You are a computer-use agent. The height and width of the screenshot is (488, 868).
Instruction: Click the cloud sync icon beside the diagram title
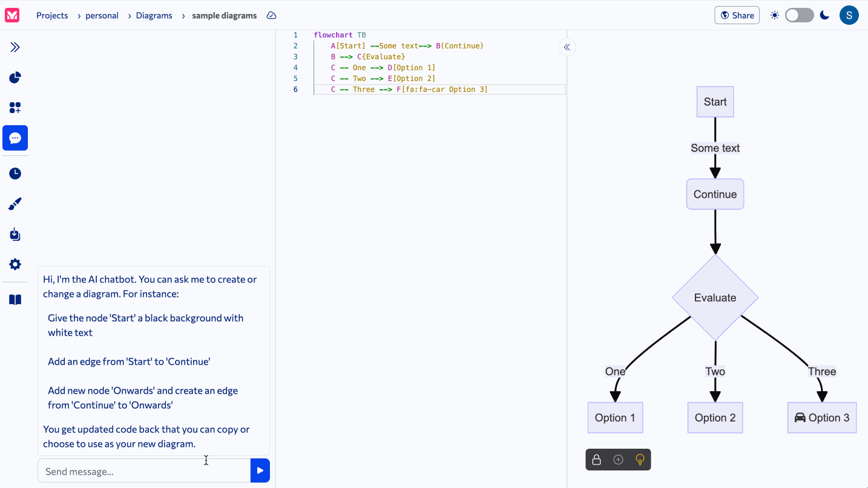(271, 15)
